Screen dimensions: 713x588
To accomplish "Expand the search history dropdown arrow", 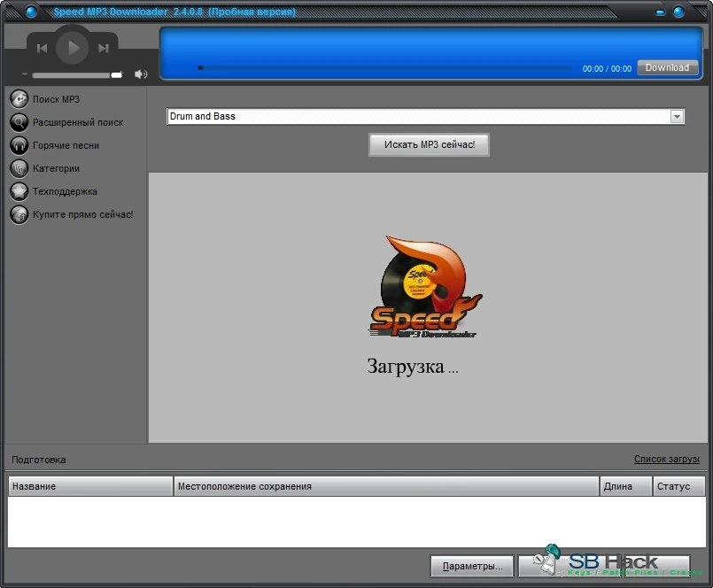I will coord(677,117).
